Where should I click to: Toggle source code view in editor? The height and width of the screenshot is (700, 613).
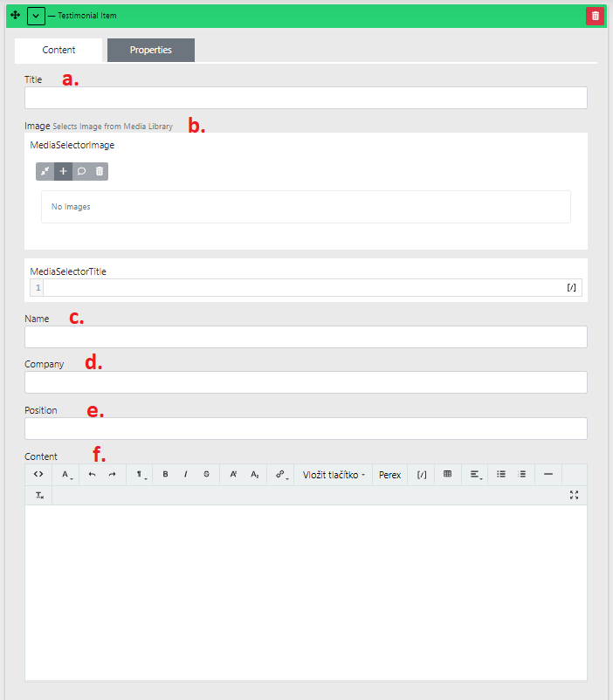(38, 474)
